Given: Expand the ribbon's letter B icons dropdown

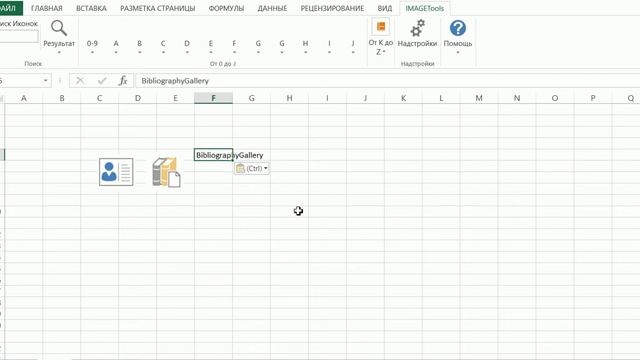Looking at the screenshot, I should click(x=140, y=47).
